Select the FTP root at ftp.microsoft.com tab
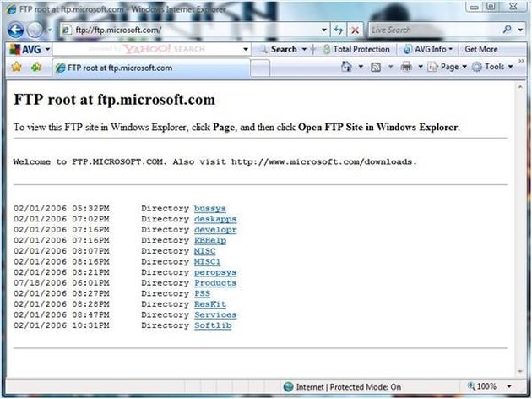532x399 pixels. point(150,68)
